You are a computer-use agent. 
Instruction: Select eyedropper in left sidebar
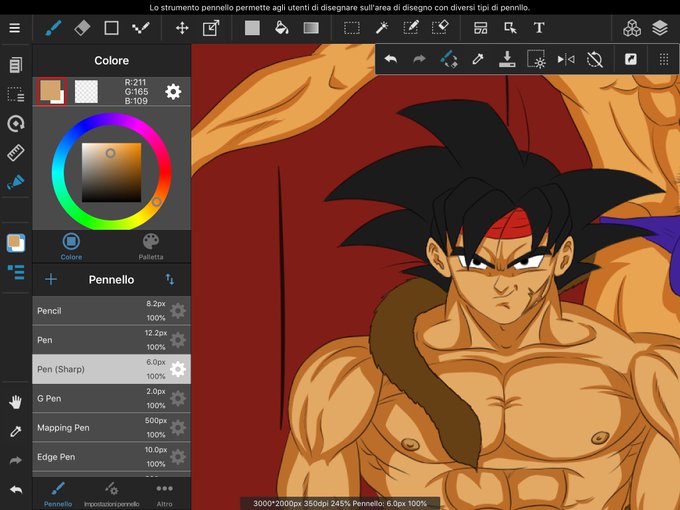pyautogui.click(x=16, y=432)
